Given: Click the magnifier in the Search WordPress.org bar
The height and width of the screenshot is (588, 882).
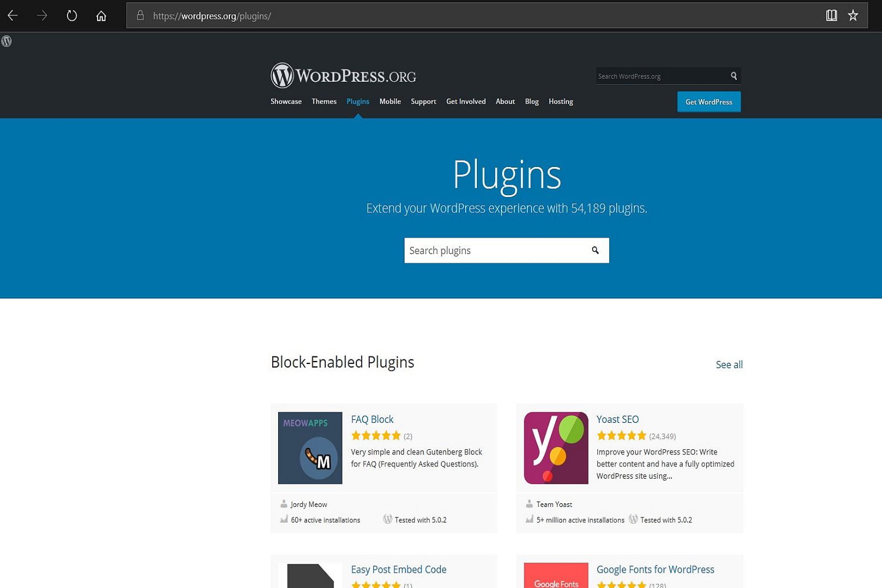Looking at the screenshot, I should click(733, 76).
